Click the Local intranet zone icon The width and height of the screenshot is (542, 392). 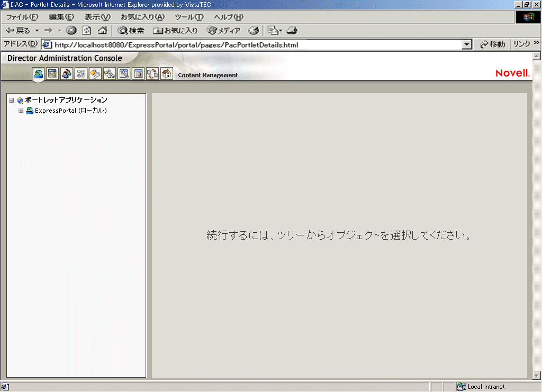point(462,387)
